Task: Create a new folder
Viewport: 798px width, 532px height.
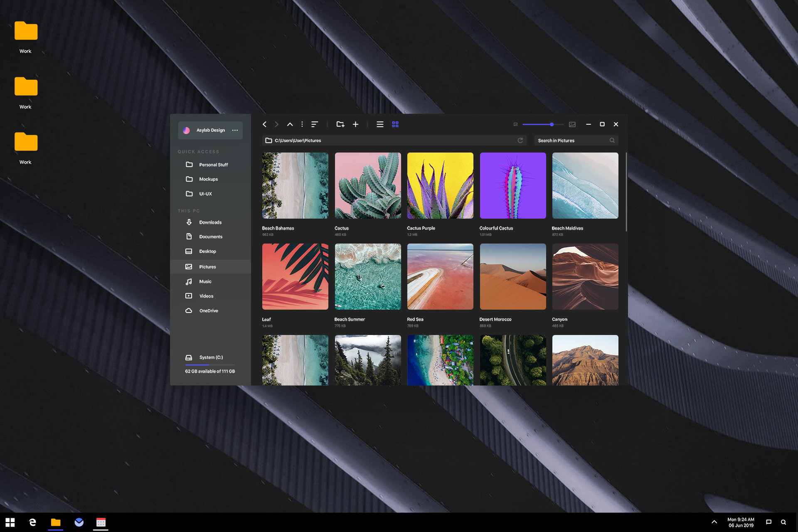Action: (340, 124)
